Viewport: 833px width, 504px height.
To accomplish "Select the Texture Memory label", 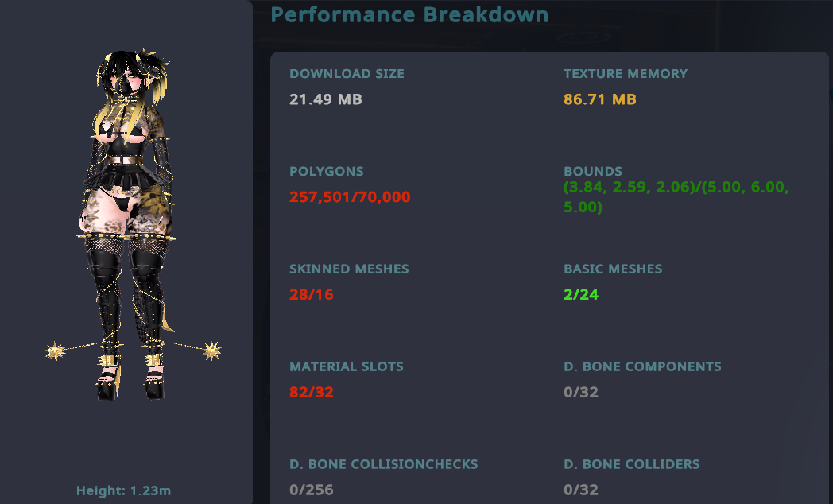I will tap(626, 73).
